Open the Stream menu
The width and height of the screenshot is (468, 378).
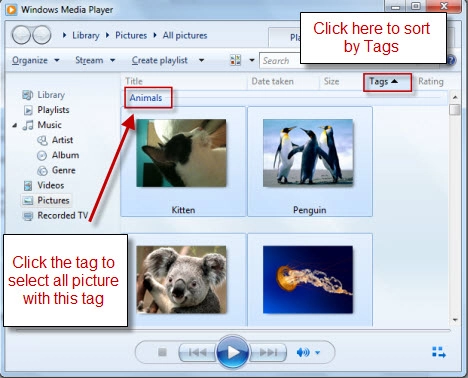pyautogui.click(x=95, y=60)
